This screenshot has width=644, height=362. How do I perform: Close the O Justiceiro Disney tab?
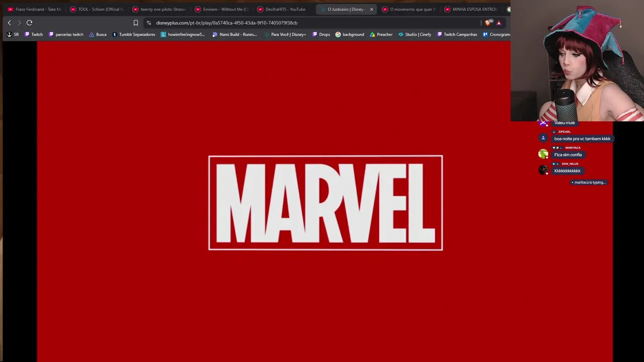[x=371, y=9]
